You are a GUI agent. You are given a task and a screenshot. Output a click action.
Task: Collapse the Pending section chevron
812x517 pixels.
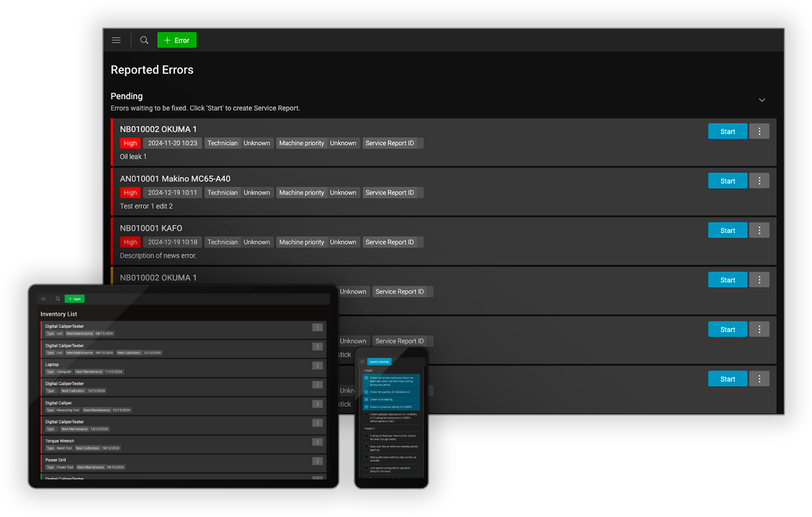tap(762, 100)
